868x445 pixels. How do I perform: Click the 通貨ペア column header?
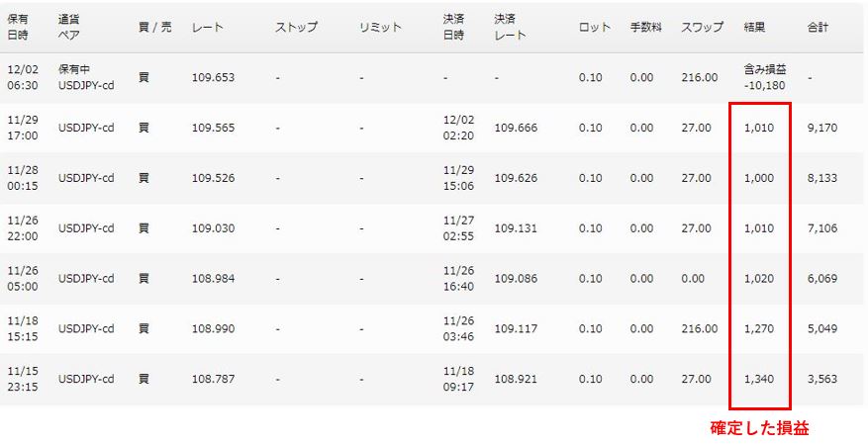point(72,27)
